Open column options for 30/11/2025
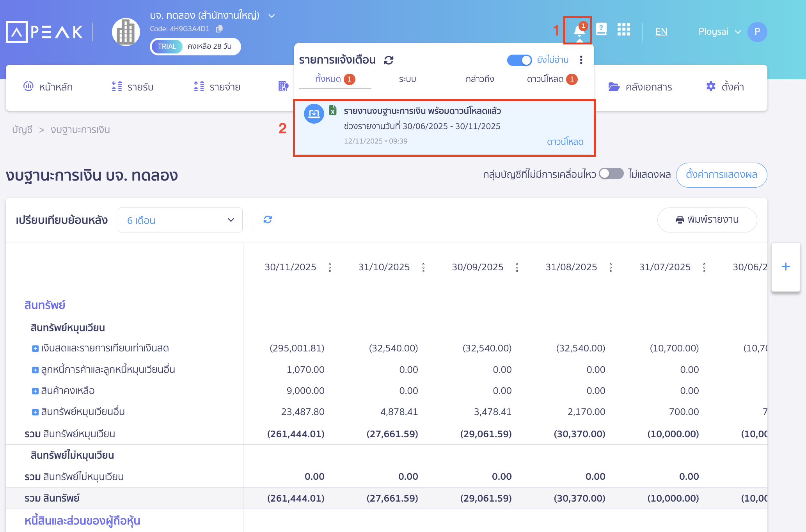The width and height of the screenshot is (806, 532). click(x=330, y=267)
